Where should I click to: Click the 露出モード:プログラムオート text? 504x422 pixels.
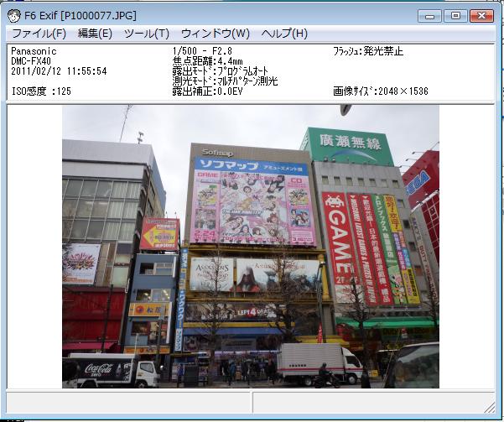(221, 71)
